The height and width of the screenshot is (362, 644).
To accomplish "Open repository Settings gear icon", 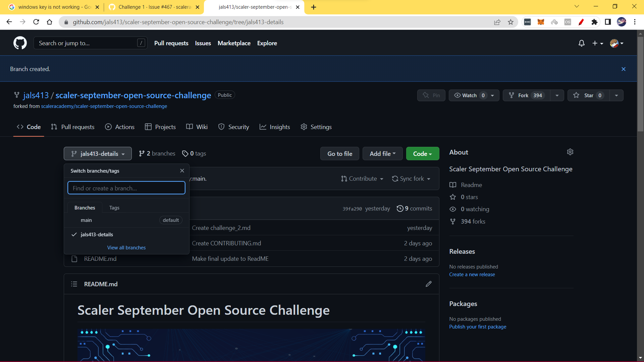I will coord(304,127).
